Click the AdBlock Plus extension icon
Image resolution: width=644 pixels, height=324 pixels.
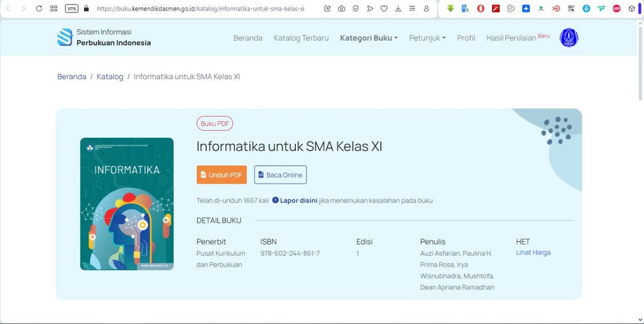616,8
